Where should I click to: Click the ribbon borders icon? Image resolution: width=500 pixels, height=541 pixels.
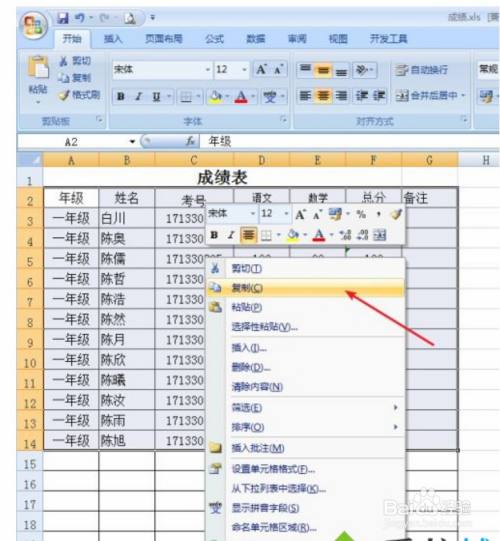click(186, 97)
